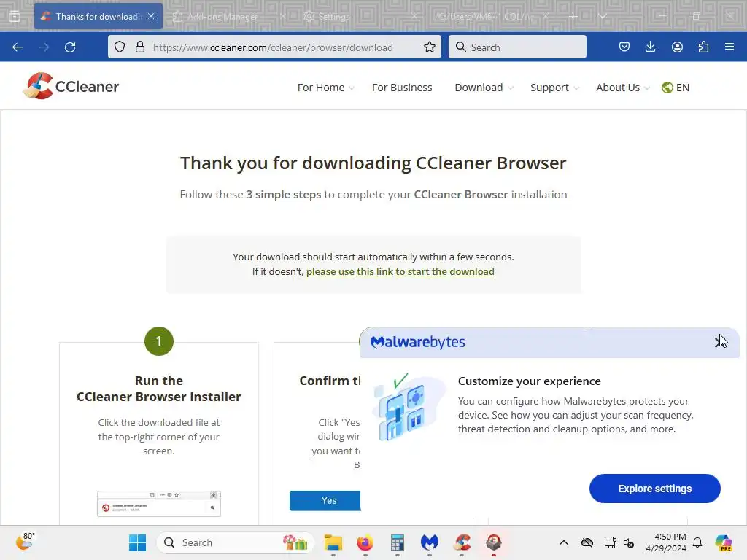Click the Firefox Search box

tap(517, 47)
